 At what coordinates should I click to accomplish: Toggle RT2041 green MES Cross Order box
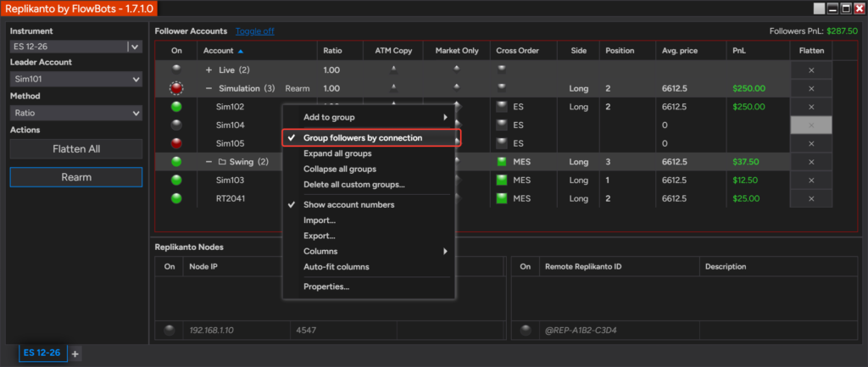coord(502,198)
